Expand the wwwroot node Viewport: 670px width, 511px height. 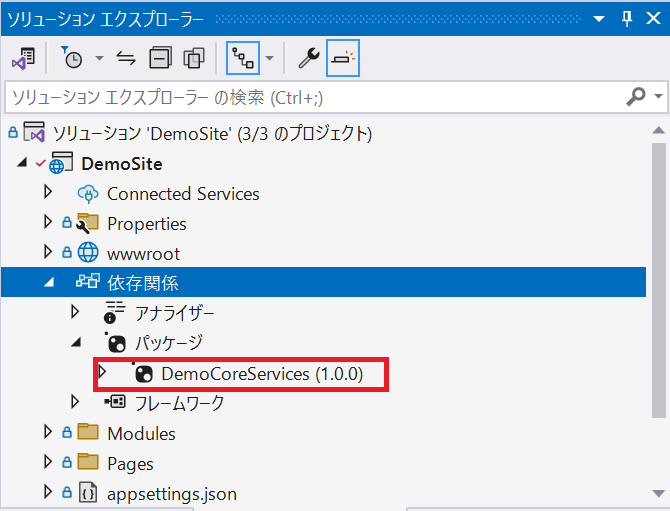click(48, 252)
